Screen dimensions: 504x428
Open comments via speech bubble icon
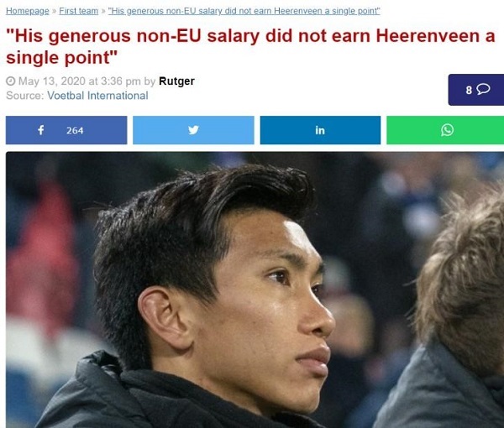(483, 89)
